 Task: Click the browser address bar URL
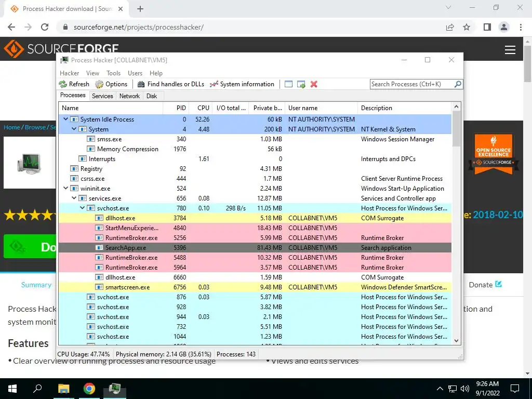point(138,27)
